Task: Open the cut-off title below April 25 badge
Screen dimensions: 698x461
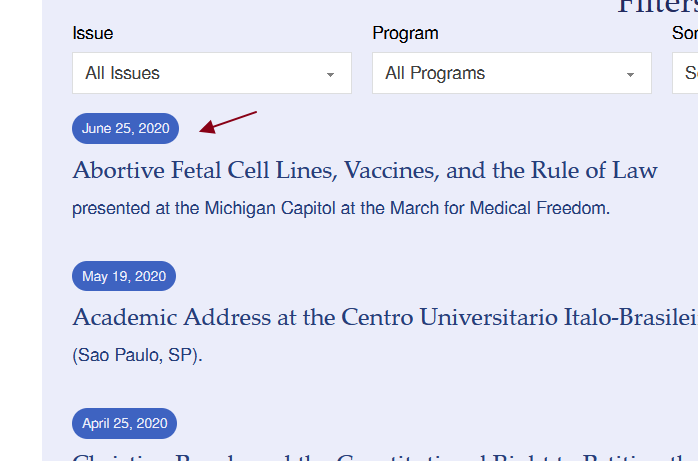Action: (x=385, y=457)
